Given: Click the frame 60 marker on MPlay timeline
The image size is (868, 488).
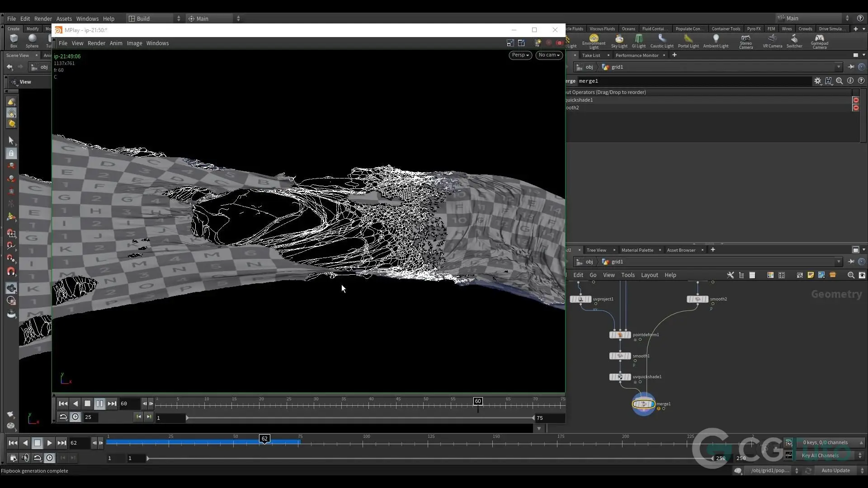Looking at the screenshot, I should 477,401.
